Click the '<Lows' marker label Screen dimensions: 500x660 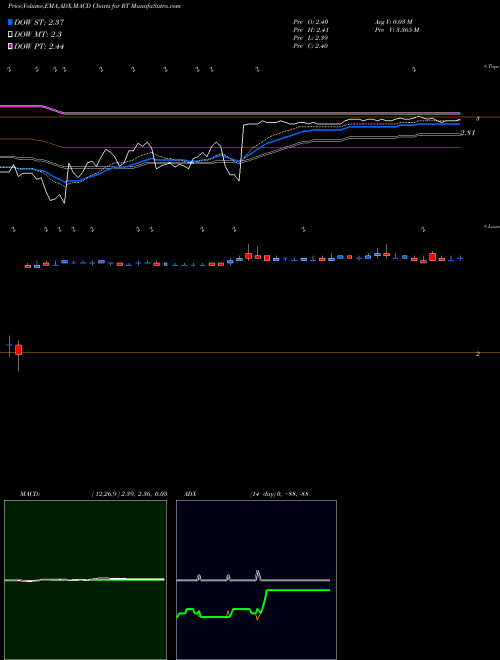491,226
